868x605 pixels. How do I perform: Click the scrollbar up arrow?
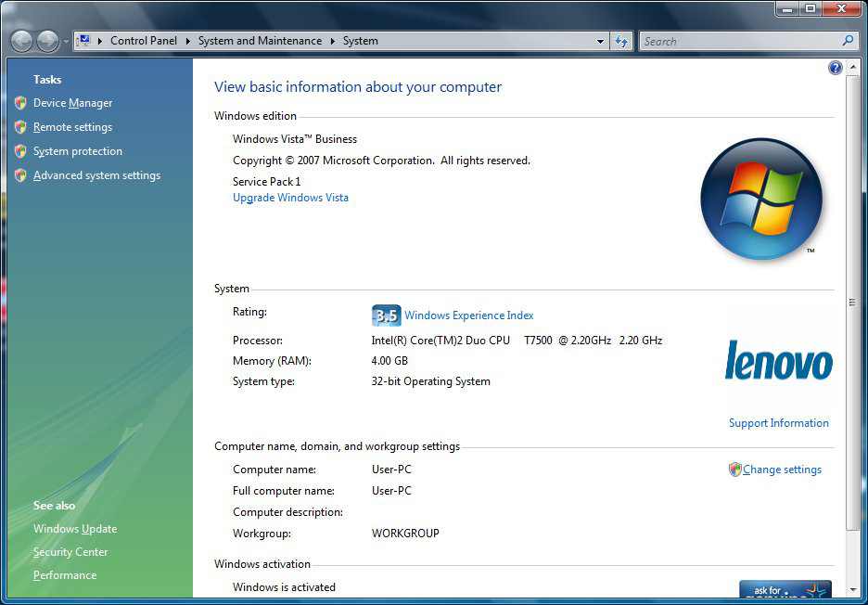(852, 66)
